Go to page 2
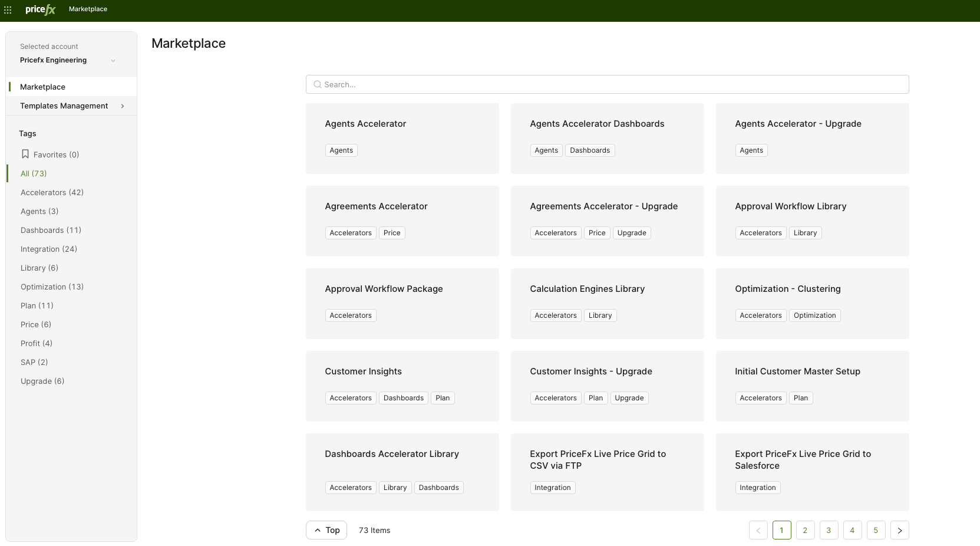 [x=806, y=530]
